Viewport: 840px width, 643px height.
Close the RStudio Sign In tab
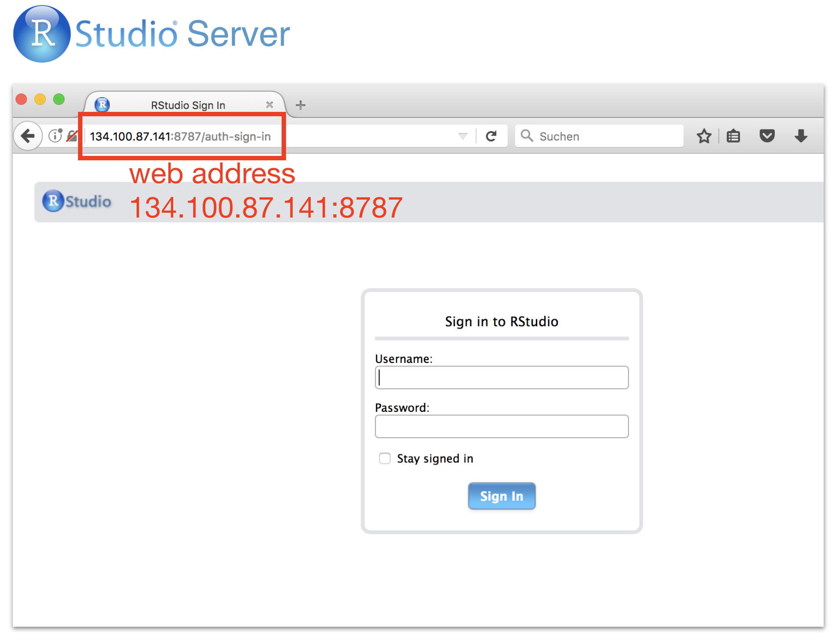(269, 105)
